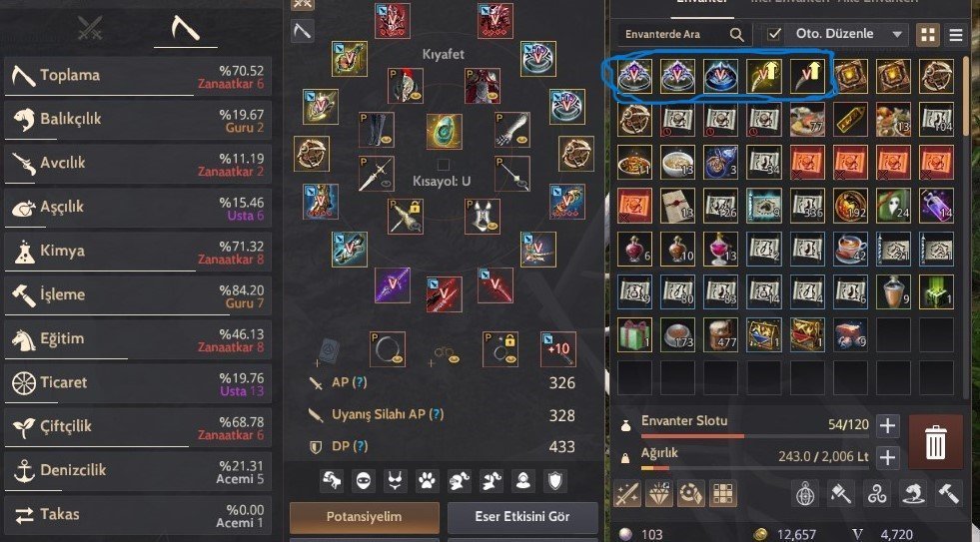980x542 pixels.
Task: Expand Envanter Slotu with plus button
Action: tap(887, 425)
